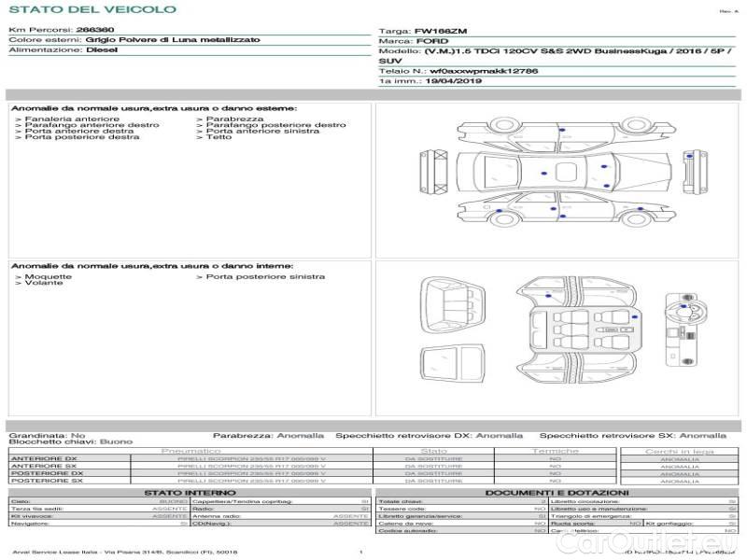Click the "ANTERIORE SX" tyre row label
Viewport: 747px width, 560px height.
point(44,466)
